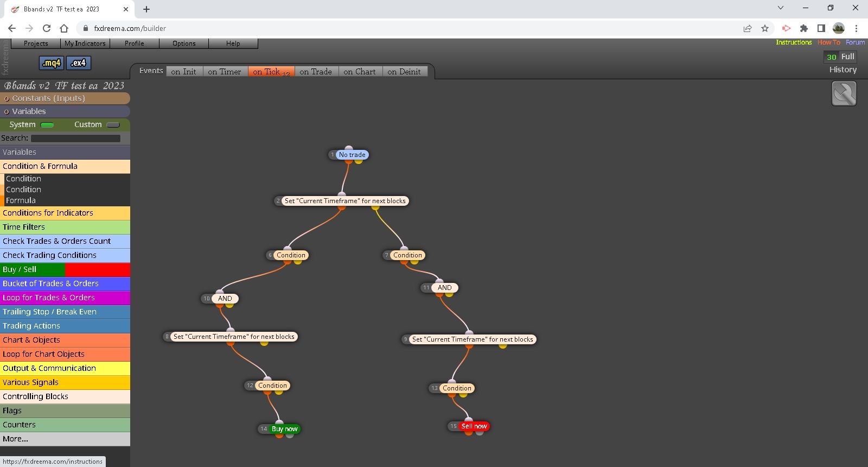Go back in browser history
The width and height of the screenshot is (868, 467).
click(12, 28)
